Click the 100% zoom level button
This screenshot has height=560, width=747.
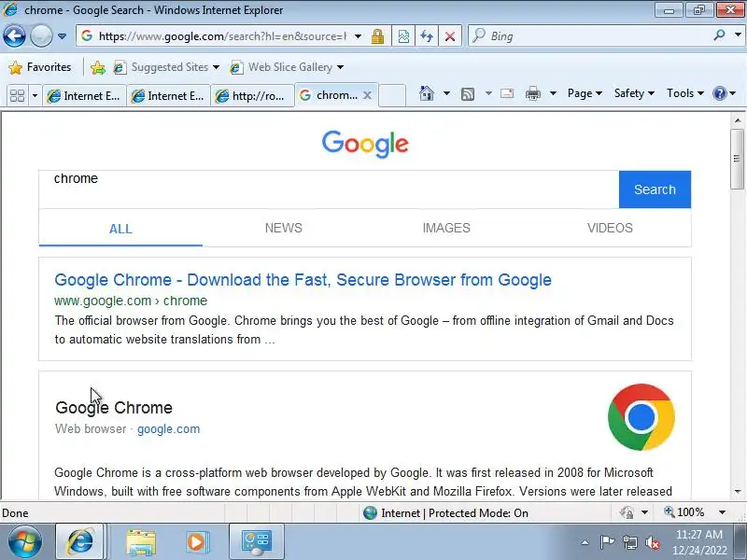click(684, 512)
